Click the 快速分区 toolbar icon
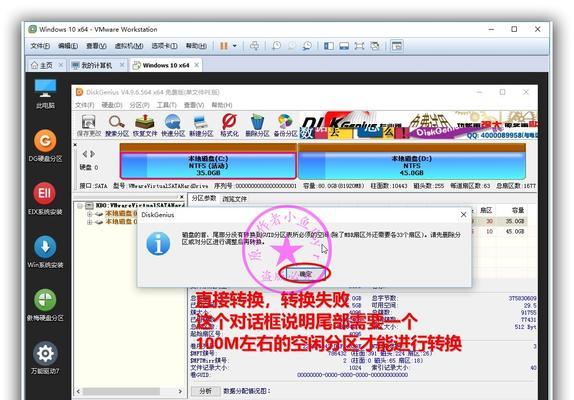This screenshot has height=400, width=574. [x=173, y=125]
